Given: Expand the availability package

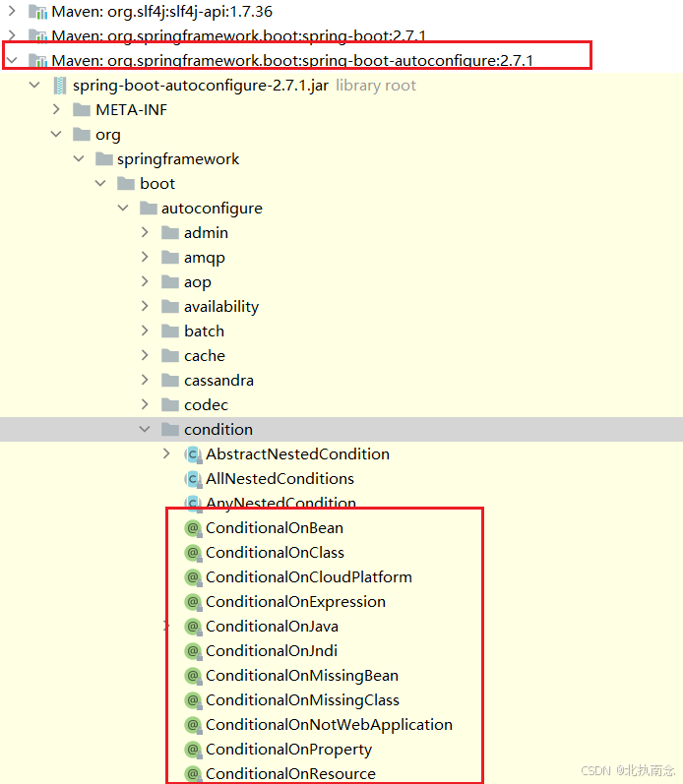Looking at the screenshot, I should tap(145, 306).
